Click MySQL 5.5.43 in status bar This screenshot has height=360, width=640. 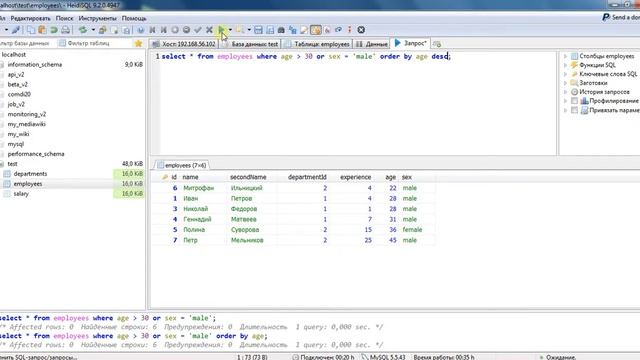tap(387, 357)
